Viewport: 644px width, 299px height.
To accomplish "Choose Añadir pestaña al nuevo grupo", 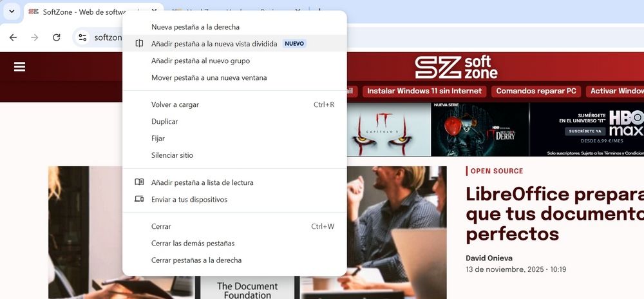I will coord(234,61).
